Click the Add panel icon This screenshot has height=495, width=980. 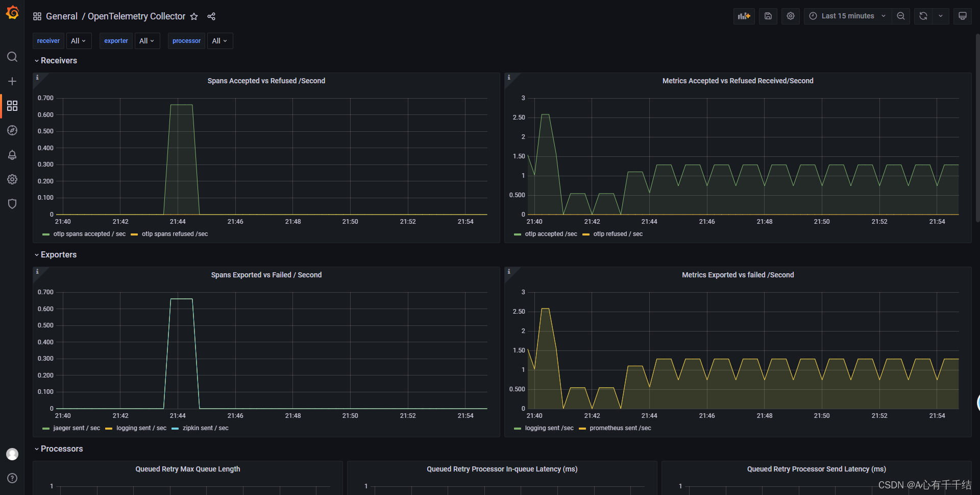[744, 16]
